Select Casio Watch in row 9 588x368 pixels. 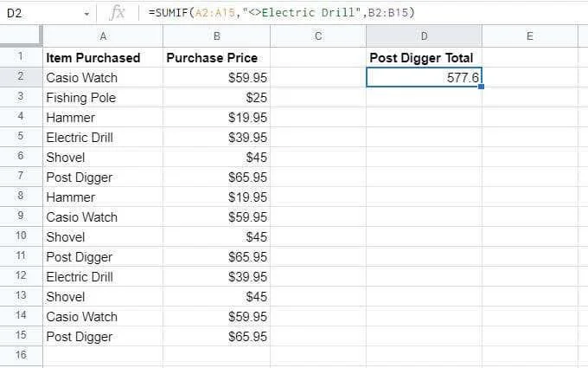(x=103, y=216)
